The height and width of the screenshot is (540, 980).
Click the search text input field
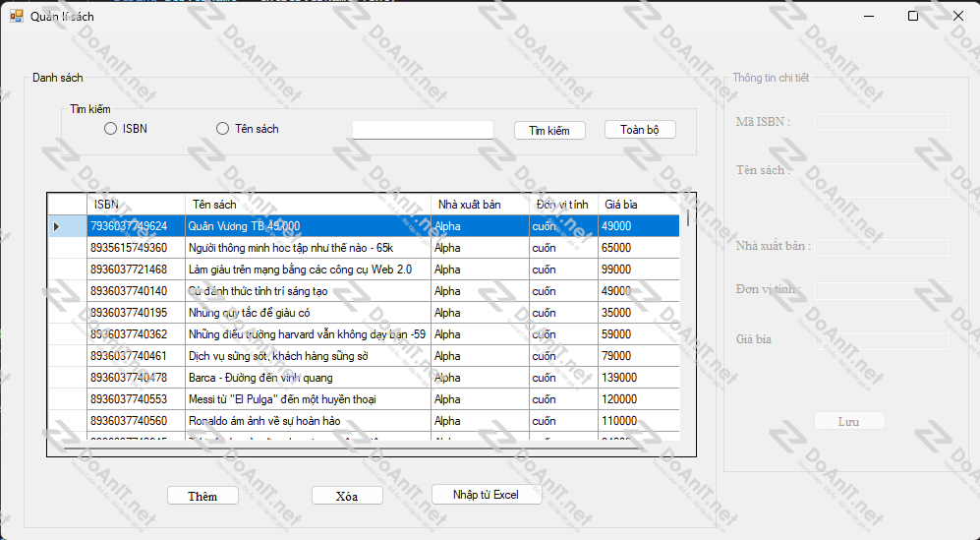pos(422,130)
